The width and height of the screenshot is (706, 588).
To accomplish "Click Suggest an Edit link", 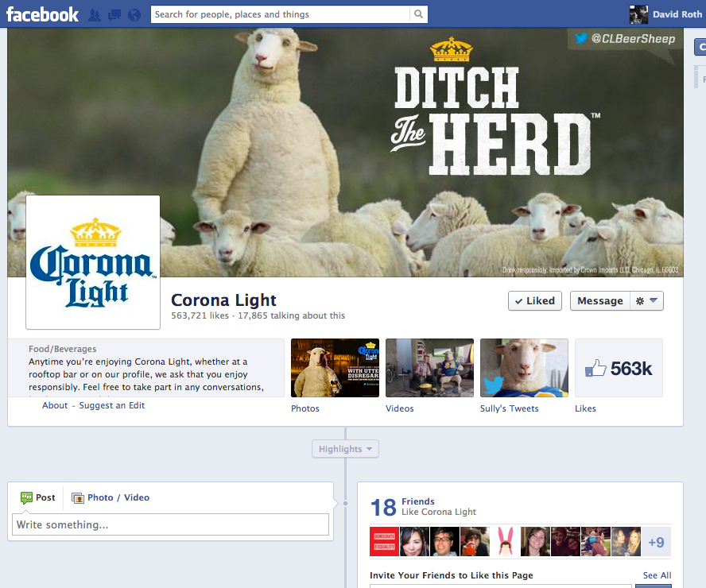I will pyautogui.click(x=111, y=405).
